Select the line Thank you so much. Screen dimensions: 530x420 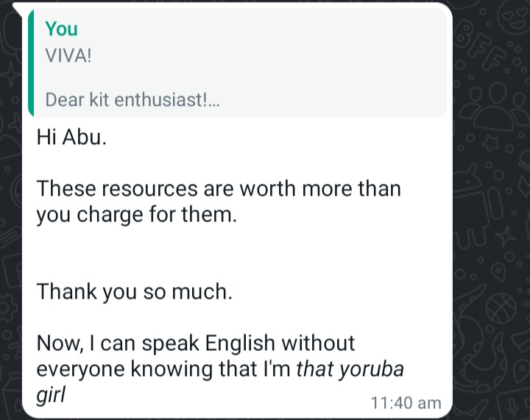pyautogui.click(x=134, y=291)
